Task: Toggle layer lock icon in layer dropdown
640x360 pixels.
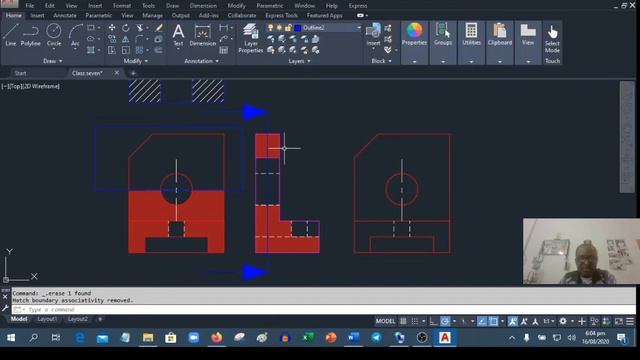Action: 288,28
